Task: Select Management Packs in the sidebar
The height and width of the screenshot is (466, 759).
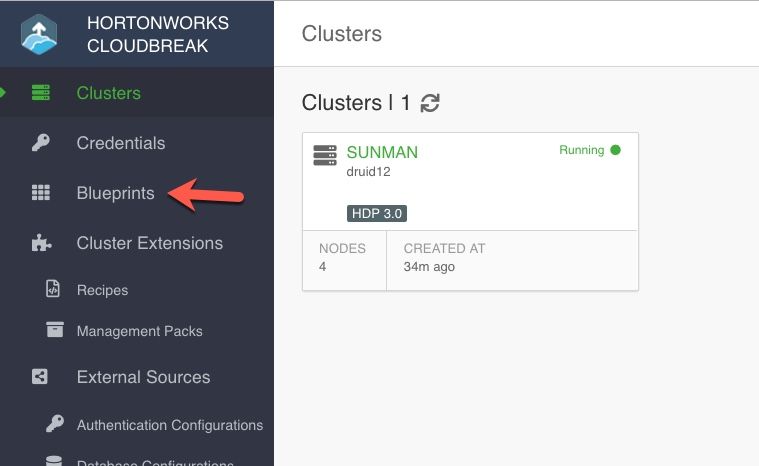Action: coord(139,331)
